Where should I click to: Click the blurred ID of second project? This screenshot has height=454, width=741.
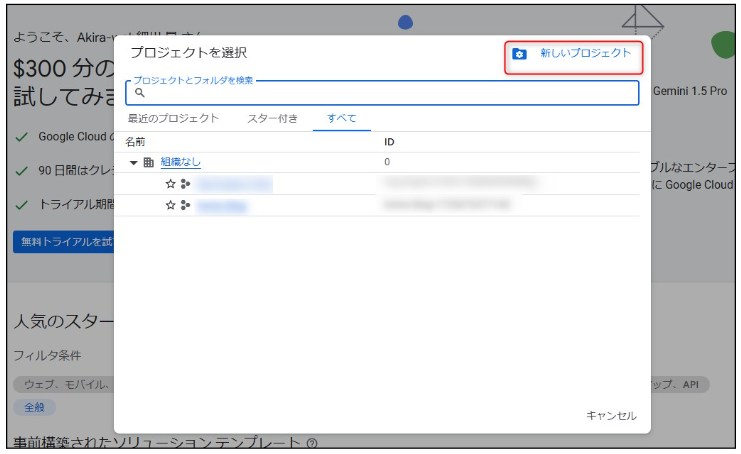[447, 205]
